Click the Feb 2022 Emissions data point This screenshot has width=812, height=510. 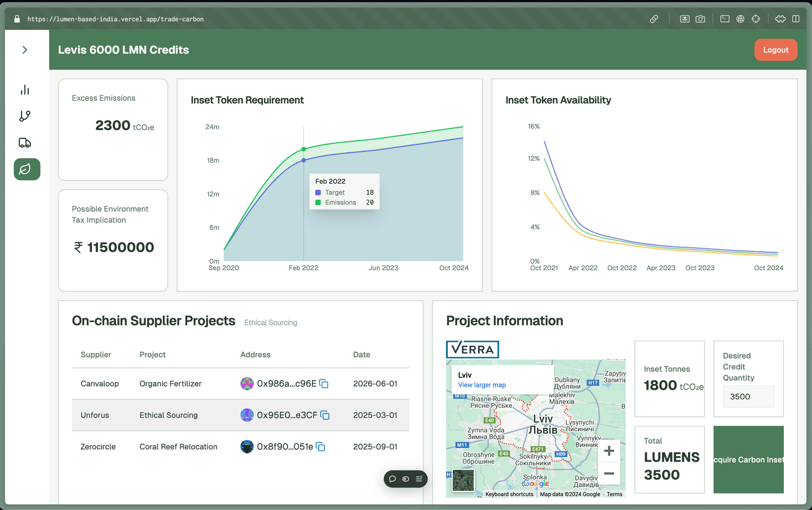[x=304, y=149]
